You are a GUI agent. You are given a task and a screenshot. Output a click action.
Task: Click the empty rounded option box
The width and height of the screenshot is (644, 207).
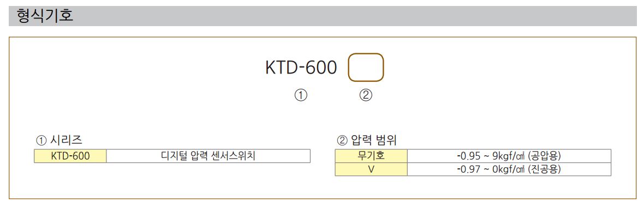click(x=366, y=68)
